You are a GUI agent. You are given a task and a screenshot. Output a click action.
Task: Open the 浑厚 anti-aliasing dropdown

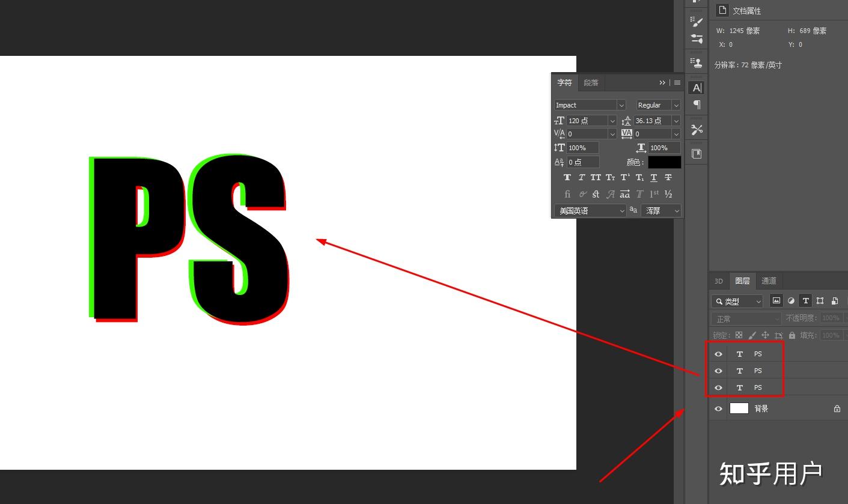[661, 211]
